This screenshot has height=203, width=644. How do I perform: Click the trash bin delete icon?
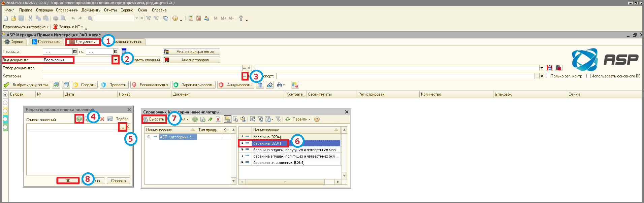coord(260,85)
